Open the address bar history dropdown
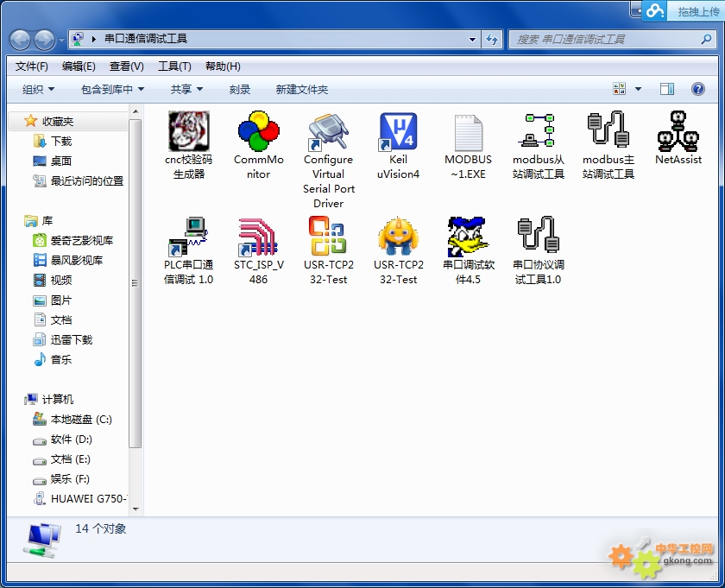The image size is (725, 588). 472,40
